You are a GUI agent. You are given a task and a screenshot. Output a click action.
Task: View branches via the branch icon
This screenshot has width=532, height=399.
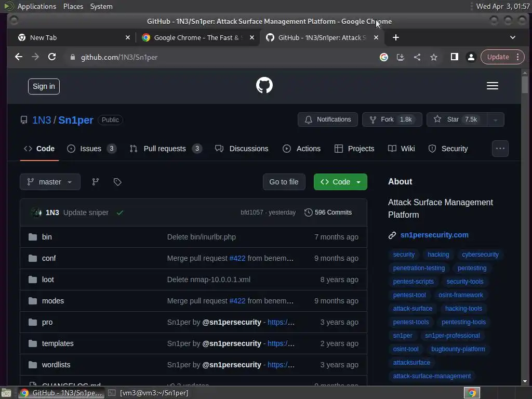[x=96, y=182]
